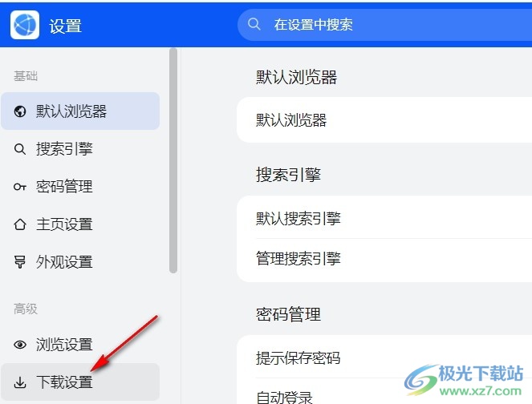Screen dimensions: 532x404
Task: Click the 基础 category label
Action: (26, 76)
